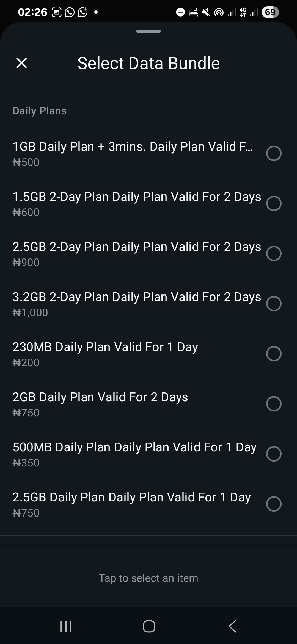Viewport: 297px width, 644px height.
Task: Tap the 230MB Daily Plan title text
Action: click(105, 347)
